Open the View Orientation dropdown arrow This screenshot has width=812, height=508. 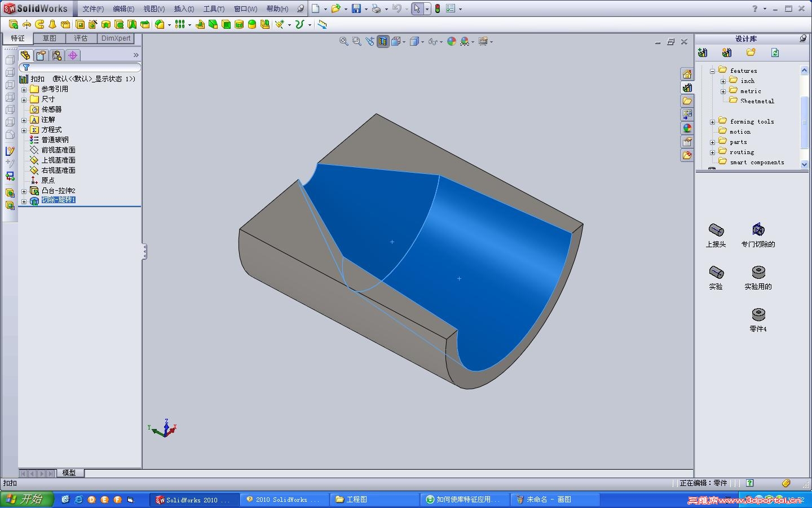(x=404, y=42)
